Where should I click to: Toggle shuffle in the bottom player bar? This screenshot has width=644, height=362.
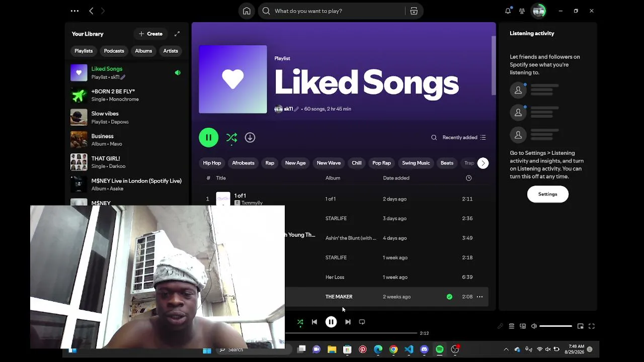pos(300,322)
